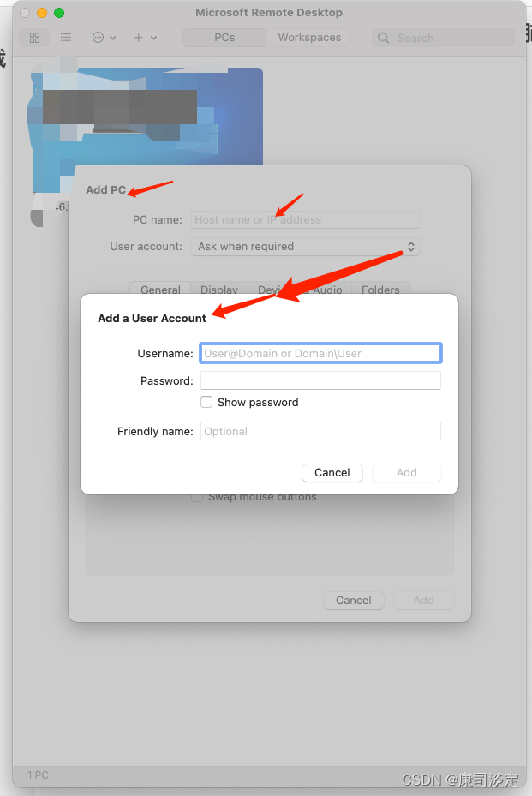This screenshot has width=532, height=796.
Task: Click the plus add icon
Action: (x=138, y=38)
